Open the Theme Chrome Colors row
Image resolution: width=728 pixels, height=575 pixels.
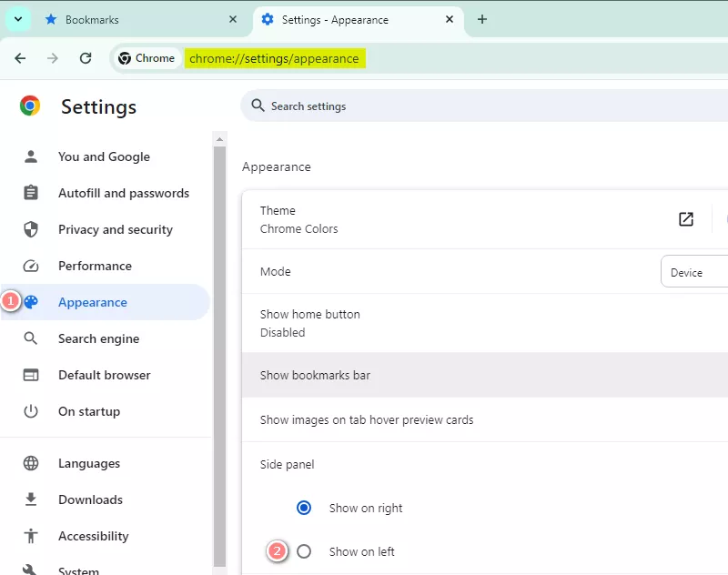[485, 219]
